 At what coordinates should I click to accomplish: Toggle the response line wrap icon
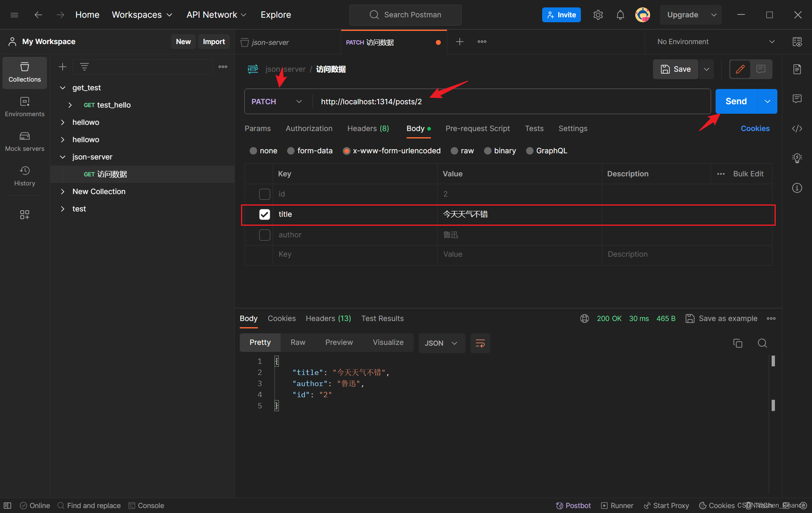(x=480, y=343)
